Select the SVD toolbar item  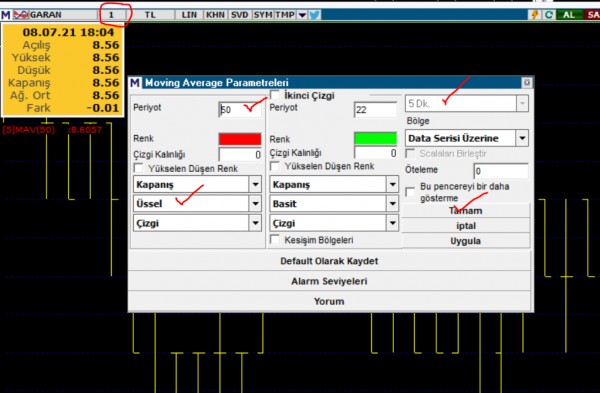[x=240, y=15]
